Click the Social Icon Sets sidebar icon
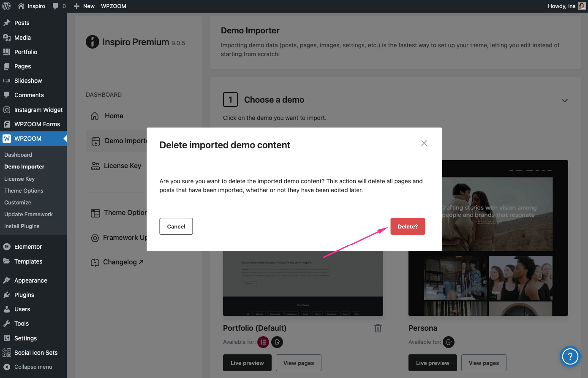The width and height of the screenshot is (588, 378). pyautogui.click(x=7, y=353)
